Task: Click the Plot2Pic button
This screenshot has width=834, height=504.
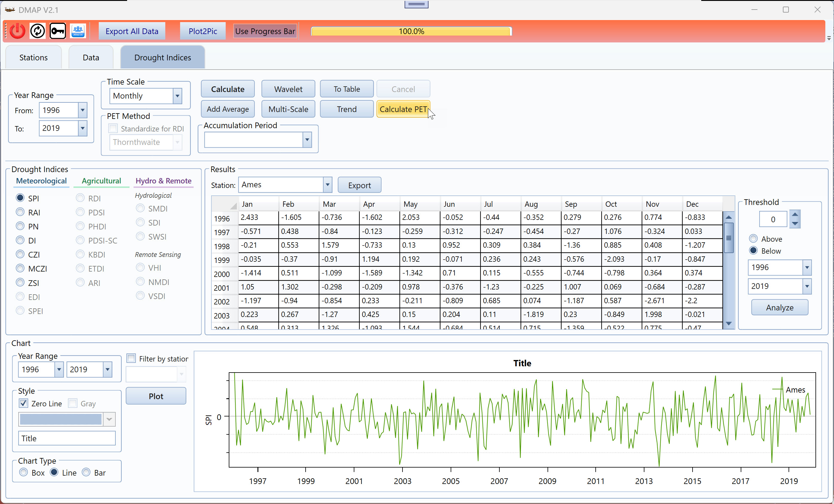Action: (x=203, y=31)
